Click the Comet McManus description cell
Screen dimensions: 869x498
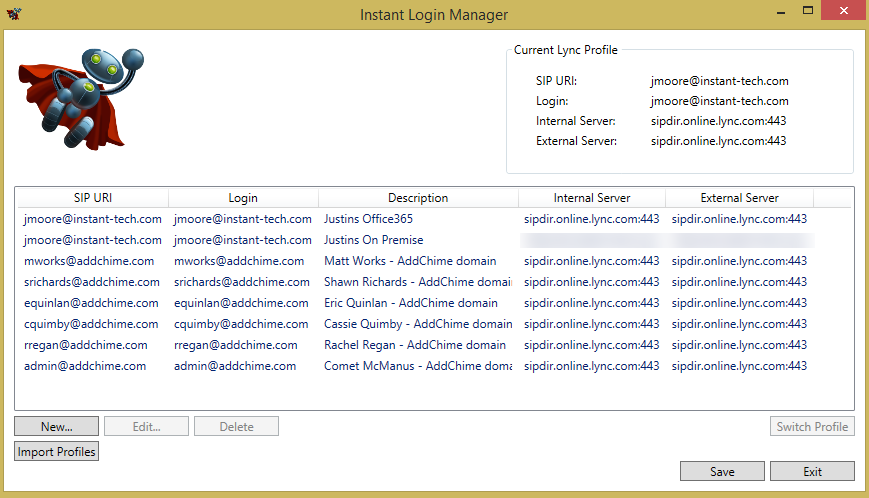418,366
